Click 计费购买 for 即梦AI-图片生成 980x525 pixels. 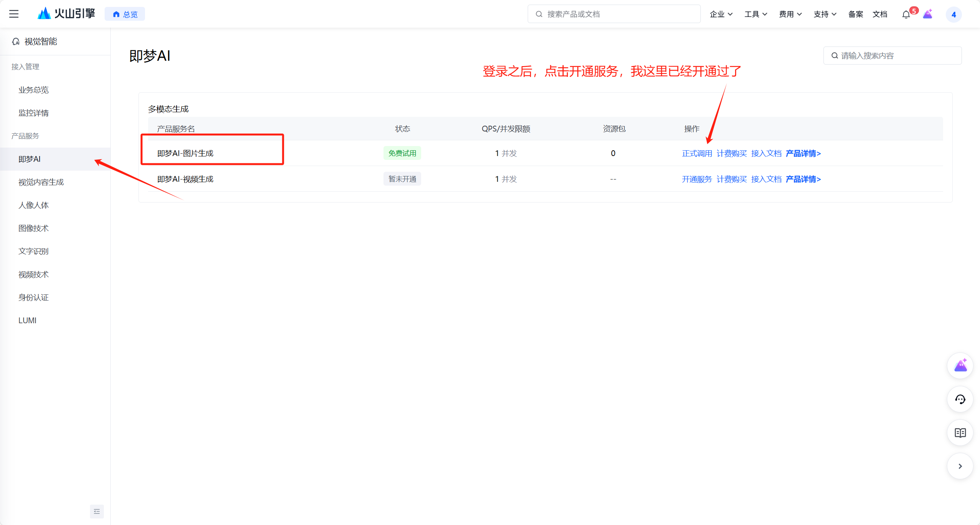732,153
